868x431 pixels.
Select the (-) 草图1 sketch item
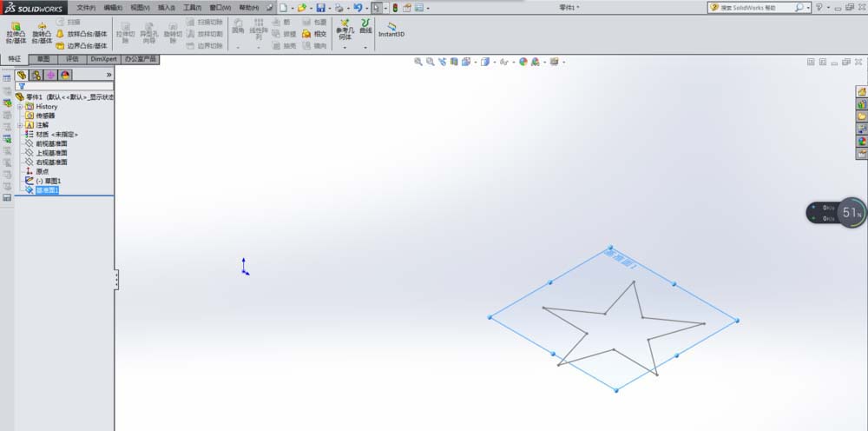pyautogui.click(x=43, y=181)
